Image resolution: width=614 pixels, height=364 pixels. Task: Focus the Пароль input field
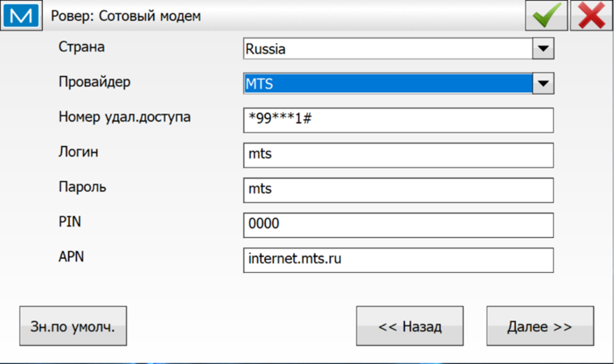(x=398, y=190)
